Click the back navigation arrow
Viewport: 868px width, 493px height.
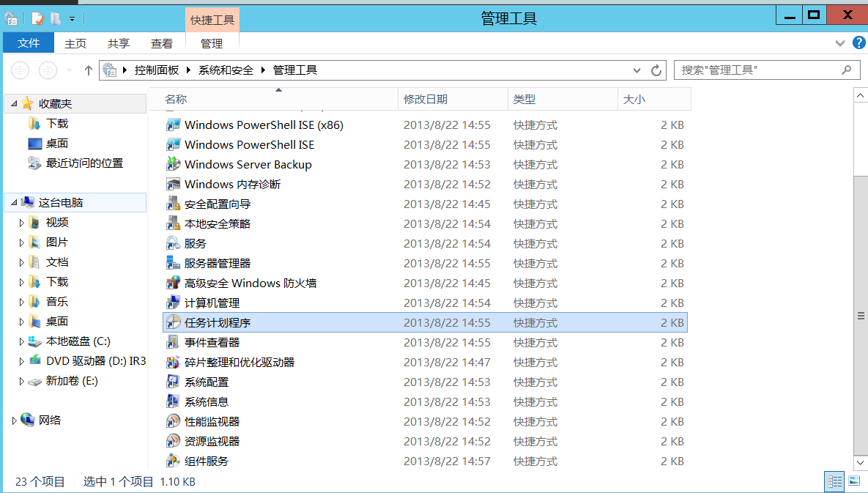click(21, 70)
